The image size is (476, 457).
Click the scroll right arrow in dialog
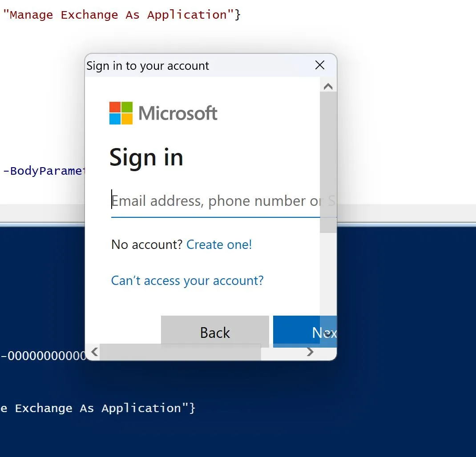tap(310, 352)
